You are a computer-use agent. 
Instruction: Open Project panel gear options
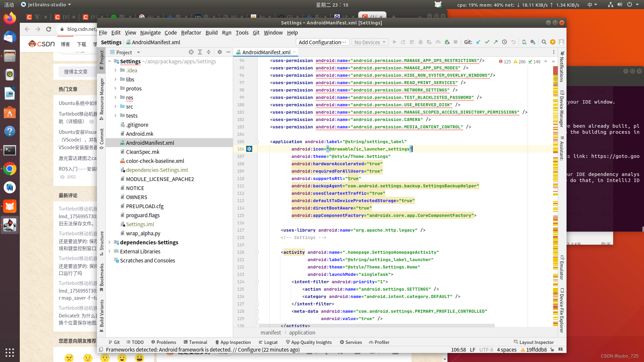click(x=220, y=52)
